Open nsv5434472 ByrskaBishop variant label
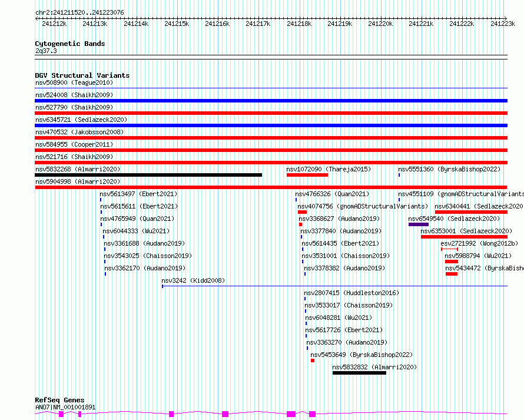524x420 pixels. (485, 268)
